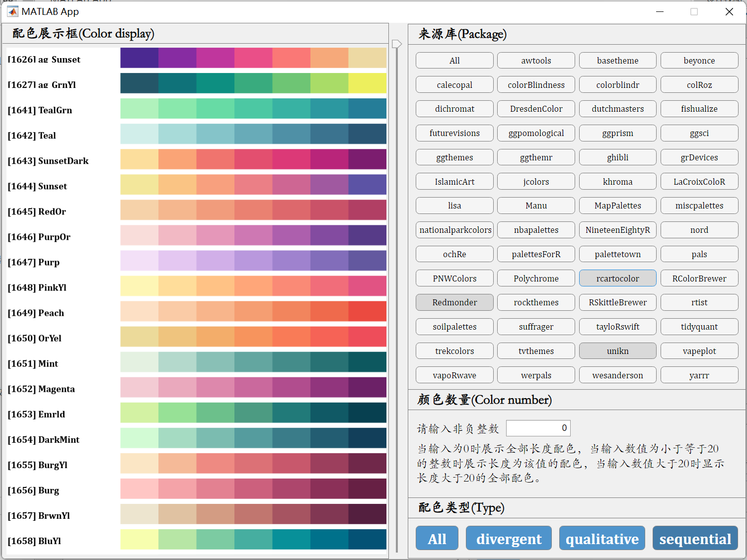Image resolution: width=747 pixels, height=560 pixels.
Task: Toggle the rcartocolor package button
Action: pos(618,279)
